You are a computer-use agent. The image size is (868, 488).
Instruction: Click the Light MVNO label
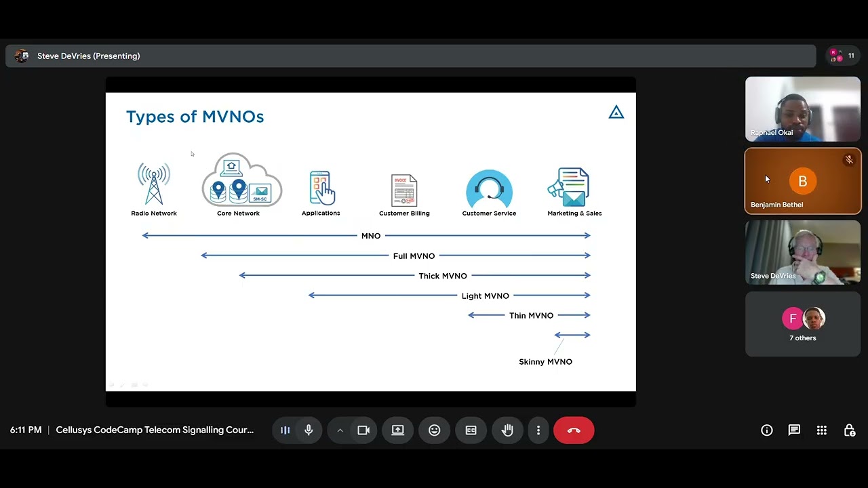point(486,296)
